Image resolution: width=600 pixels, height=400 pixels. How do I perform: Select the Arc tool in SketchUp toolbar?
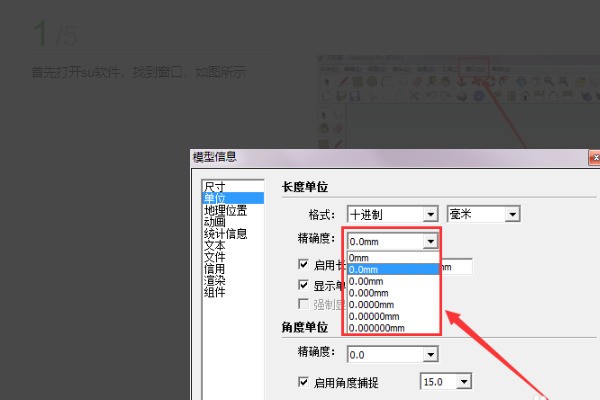[x=386, y=82]
